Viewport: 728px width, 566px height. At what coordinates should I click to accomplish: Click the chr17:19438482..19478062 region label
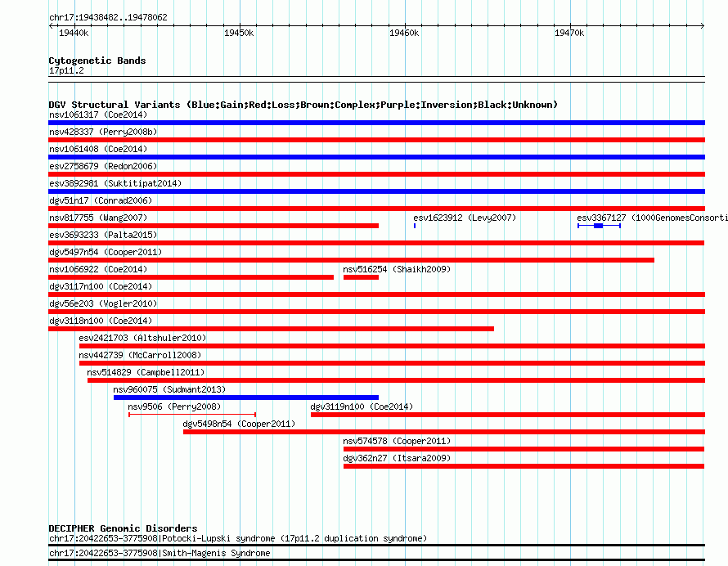point(108,18)
